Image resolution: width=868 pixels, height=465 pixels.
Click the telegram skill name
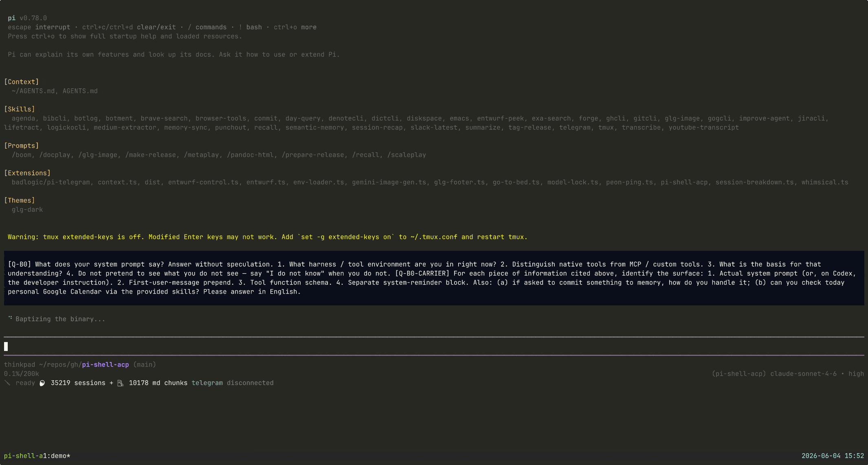(574, 127)
